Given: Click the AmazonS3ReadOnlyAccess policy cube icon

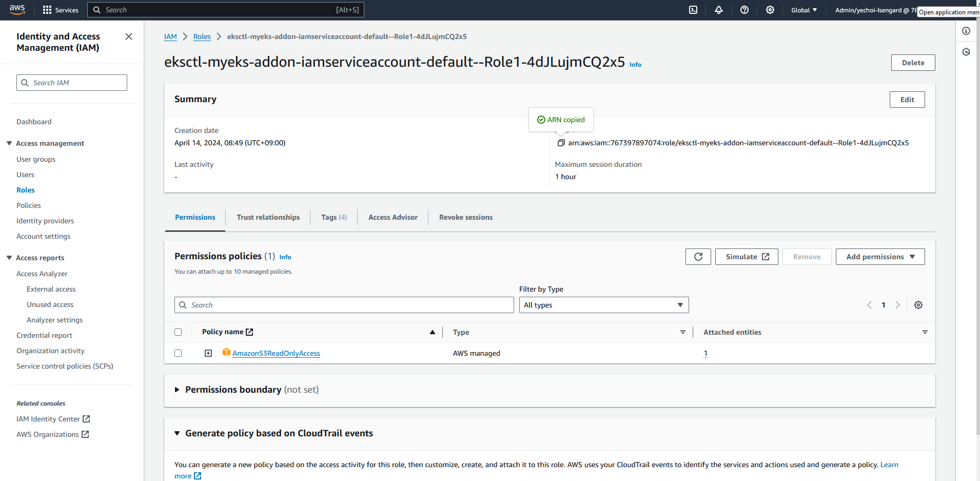Looking at the screenshot, I should 226,352.
